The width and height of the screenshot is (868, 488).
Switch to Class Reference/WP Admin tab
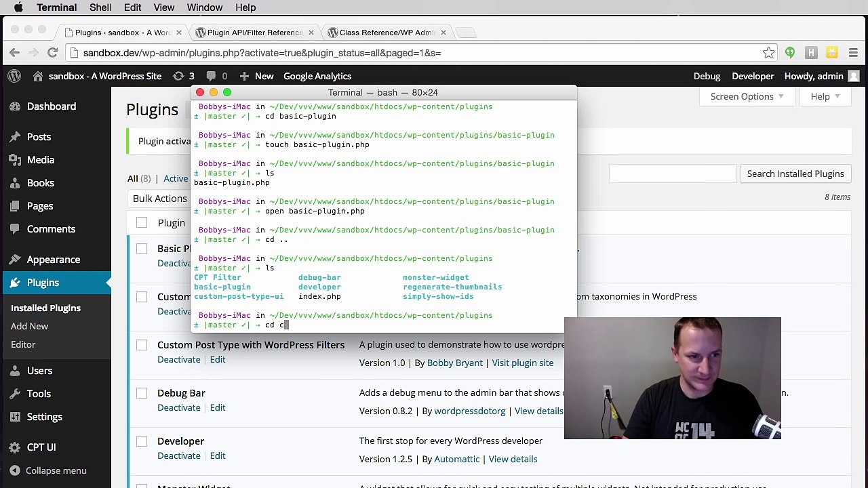coord(387,33)
